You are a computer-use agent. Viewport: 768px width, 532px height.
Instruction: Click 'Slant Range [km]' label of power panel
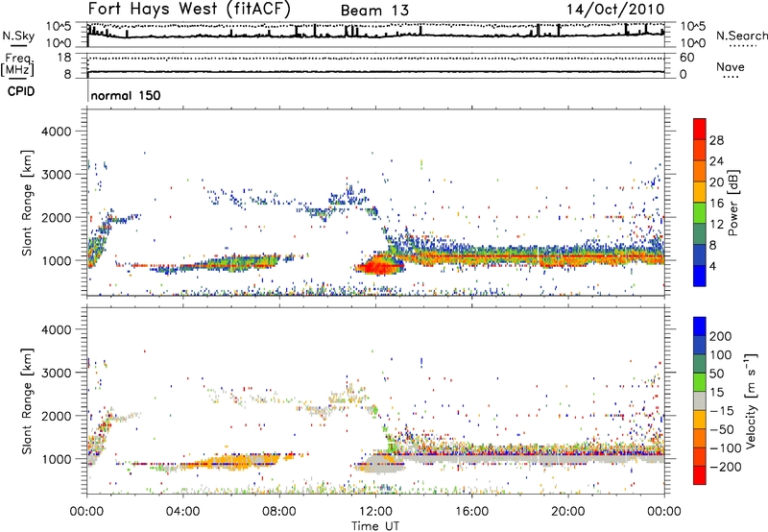pos(27,203)
